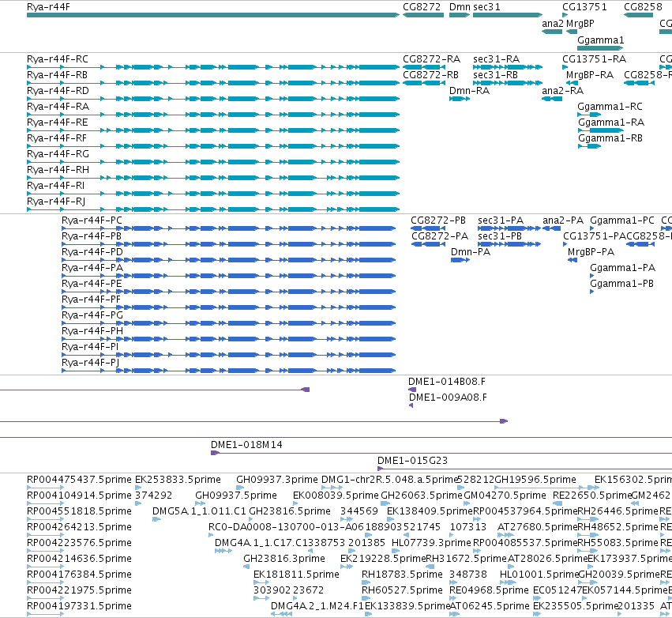Screen dimensions: 672x618
Task: Select the DME1-018M14 clone feature
Action: [441, 453]
